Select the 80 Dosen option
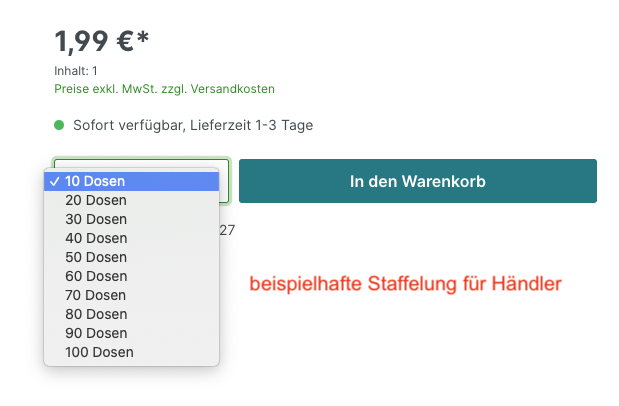 96,314
